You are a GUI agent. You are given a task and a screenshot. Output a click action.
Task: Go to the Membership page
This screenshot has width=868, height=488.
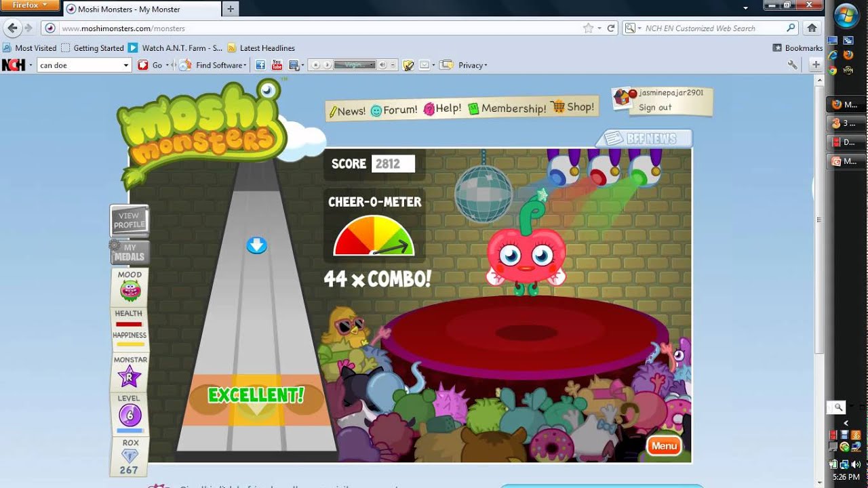click(507, 108)
